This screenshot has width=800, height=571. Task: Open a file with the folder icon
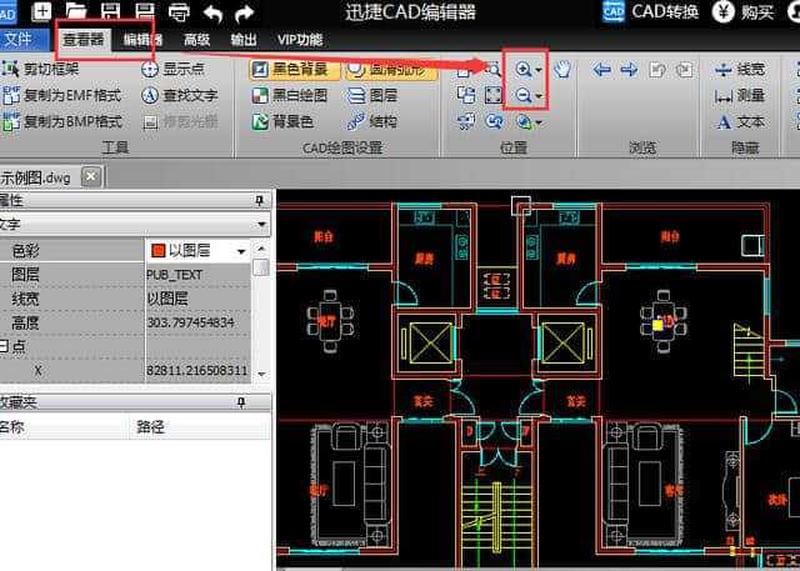point(77,11)
